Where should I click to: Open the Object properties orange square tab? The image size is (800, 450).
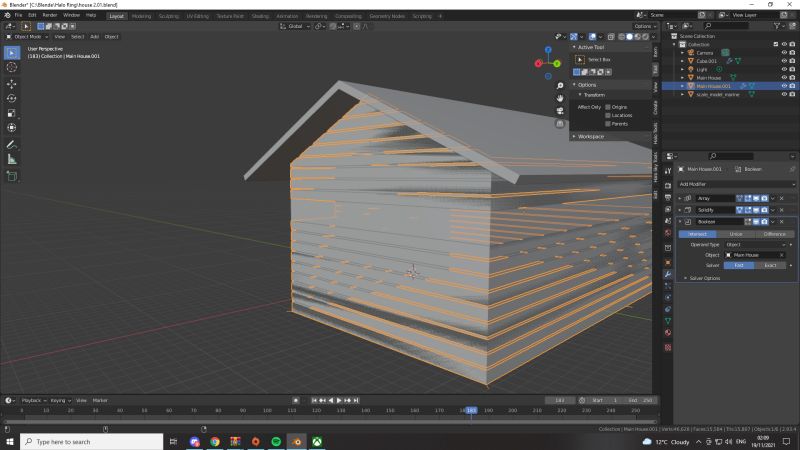click(x=668, y=262)
